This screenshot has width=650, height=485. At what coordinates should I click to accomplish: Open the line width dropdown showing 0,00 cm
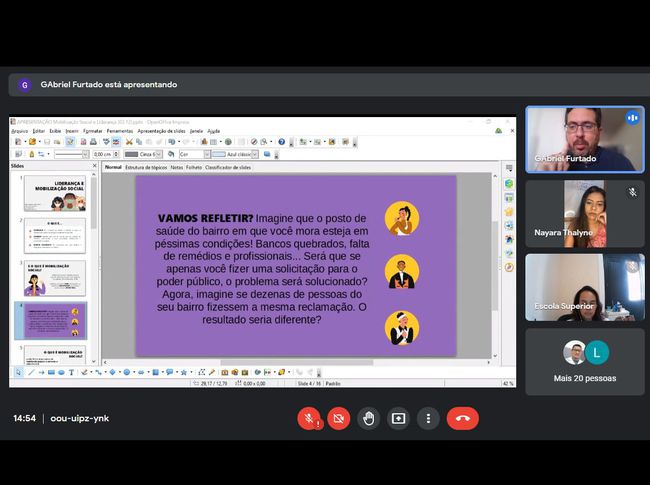click(115, 154)
